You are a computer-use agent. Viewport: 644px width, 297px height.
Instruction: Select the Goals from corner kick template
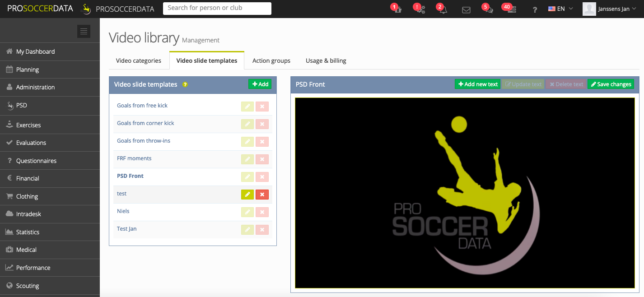click(145, 123)
